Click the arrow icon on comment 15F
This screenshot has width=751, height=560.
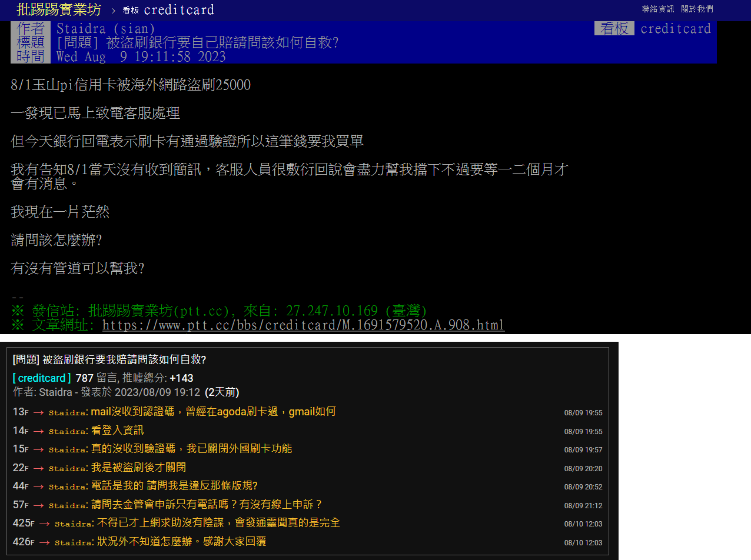coord(38,449)
